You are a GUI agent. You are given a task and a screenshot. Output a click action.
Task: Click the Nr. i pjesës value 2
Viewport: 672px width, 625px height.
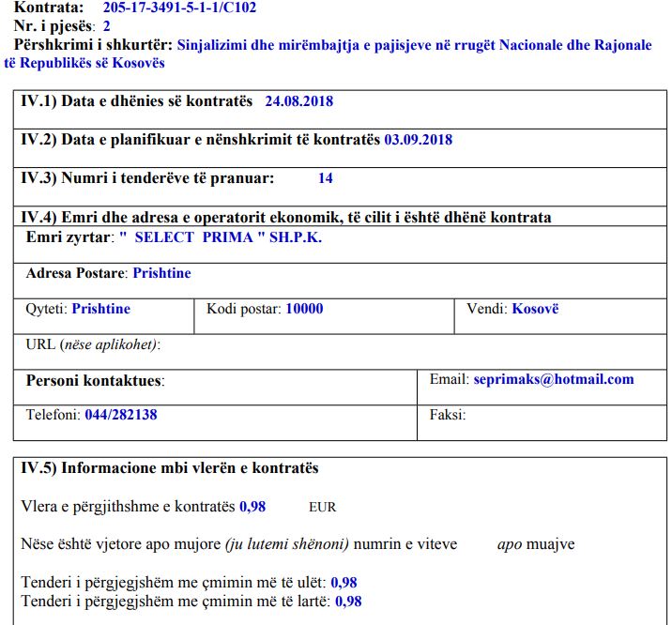(107, 27)
